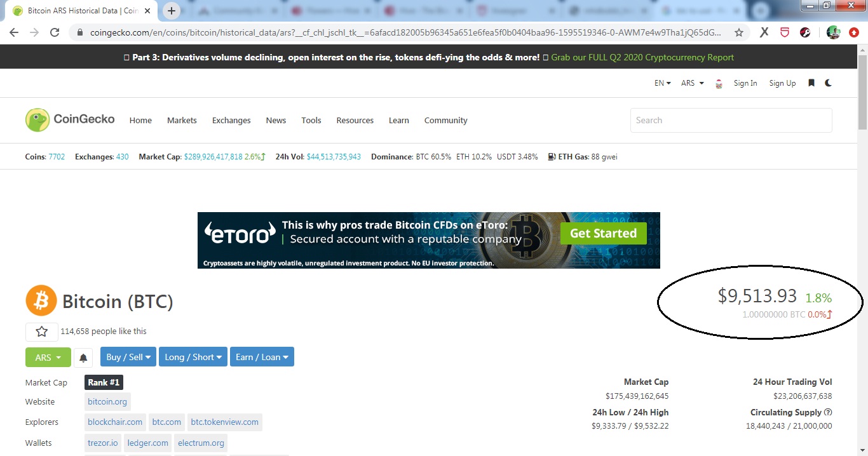Open the ARS currency dropdown in header
This screenshot has height=456, width=868.
click(x=693, y=83)
